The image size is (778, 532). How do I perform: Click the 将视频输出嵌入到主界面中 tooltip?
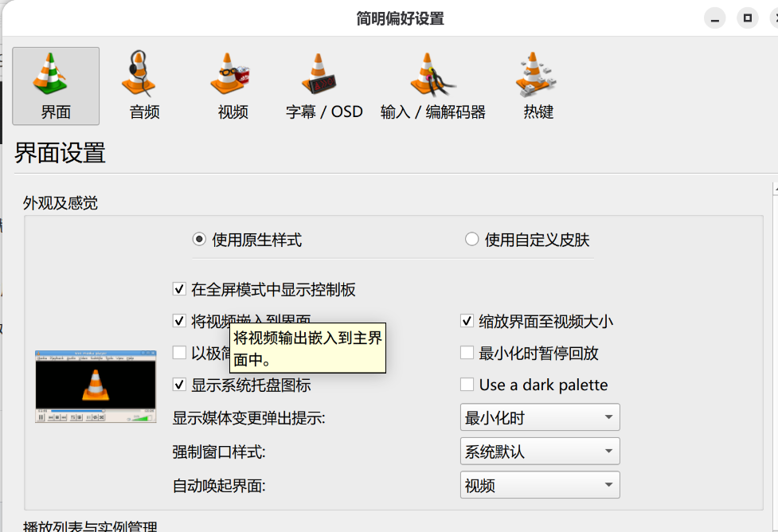click(x=307, y=348)
